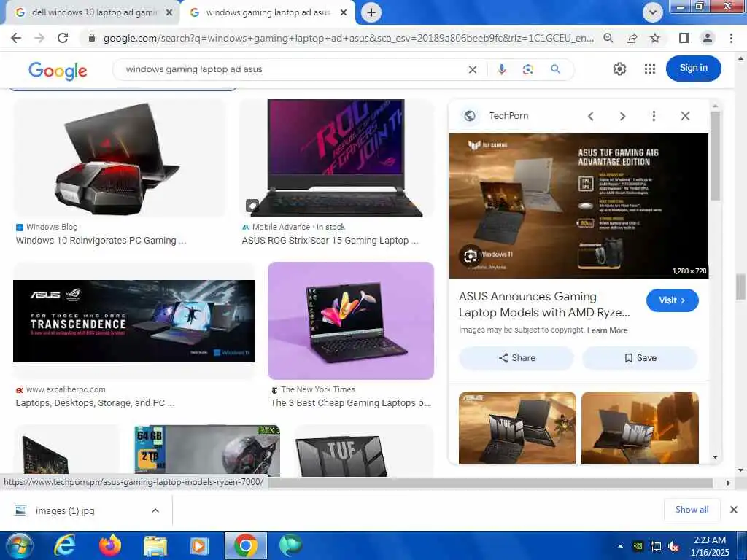The height and width of the screenshot is (560, 747).
Task: Close the 'dell windows 10 laptop ad' tab
Action: click(169, 13)
